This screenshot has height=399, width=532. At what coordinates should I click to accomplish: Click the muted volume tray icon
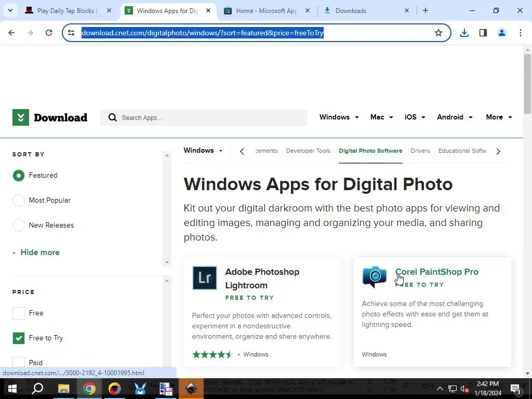coord(464,389)
